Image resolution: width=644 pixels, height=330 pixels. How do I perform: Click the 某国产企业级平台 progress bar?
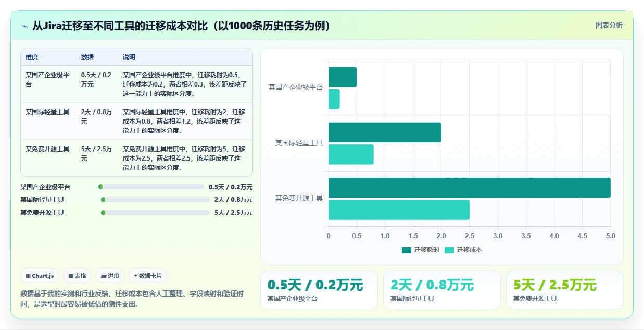click(x=151, y=187)
